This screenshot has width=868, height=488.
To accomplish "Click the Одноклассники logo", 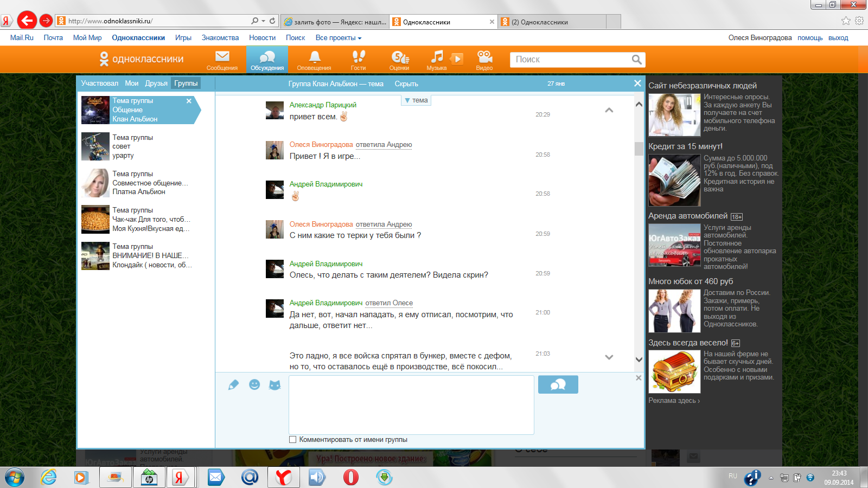I will coord(141,59).
